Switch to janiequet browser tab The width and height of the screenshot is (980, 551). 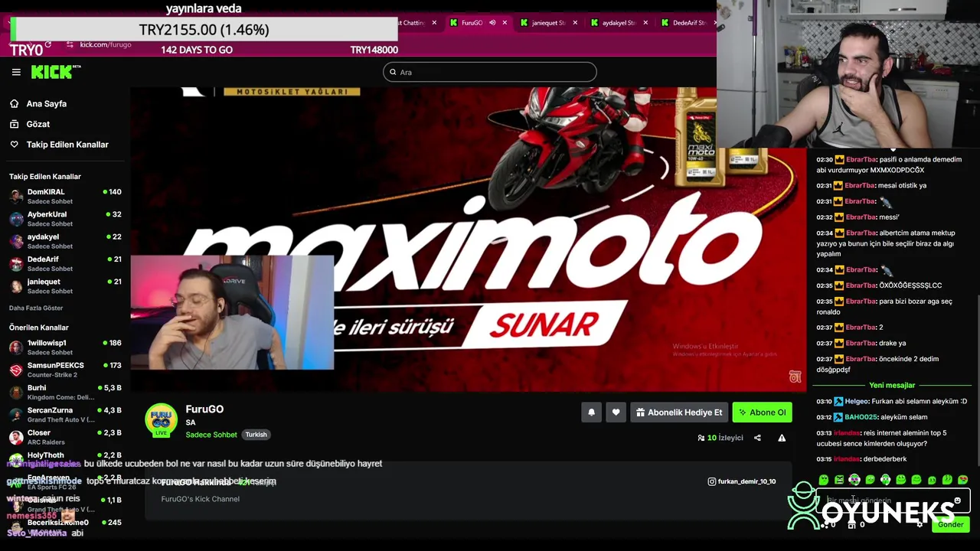point(548,23)
